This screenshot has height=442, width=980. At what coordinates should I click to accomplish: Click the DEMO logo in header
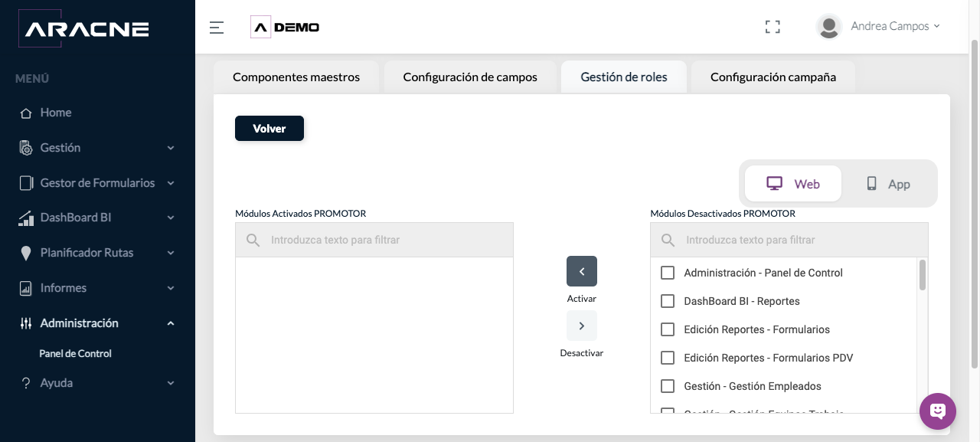click(285, 27)
